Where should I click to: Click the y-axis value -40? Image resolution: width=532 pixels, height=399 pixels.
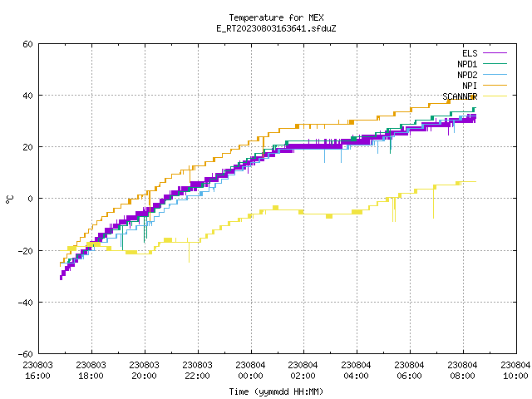pyautogui.click(x=26, y=303)
